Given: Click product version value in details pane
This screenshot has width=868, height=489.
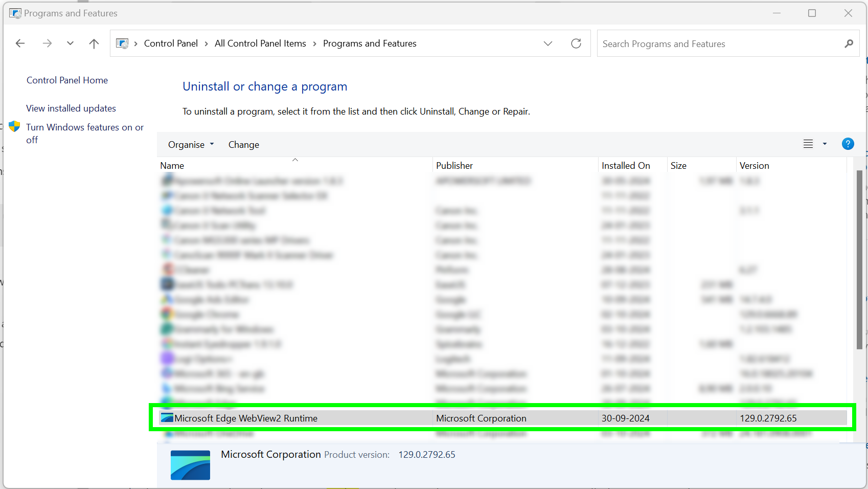Looking at the screenshot, I should [x=427, y=455].
